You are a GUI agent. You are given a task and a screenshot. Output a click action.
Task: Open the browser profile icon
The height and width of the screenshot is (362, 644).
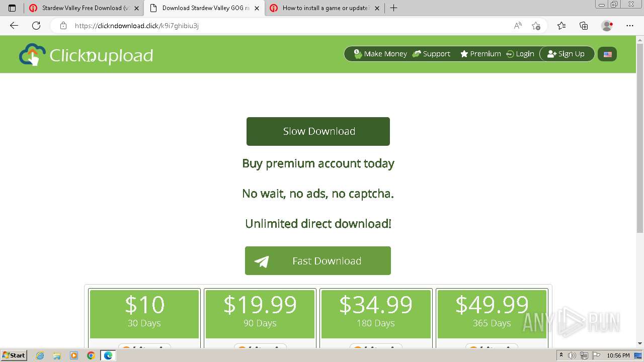607,26
